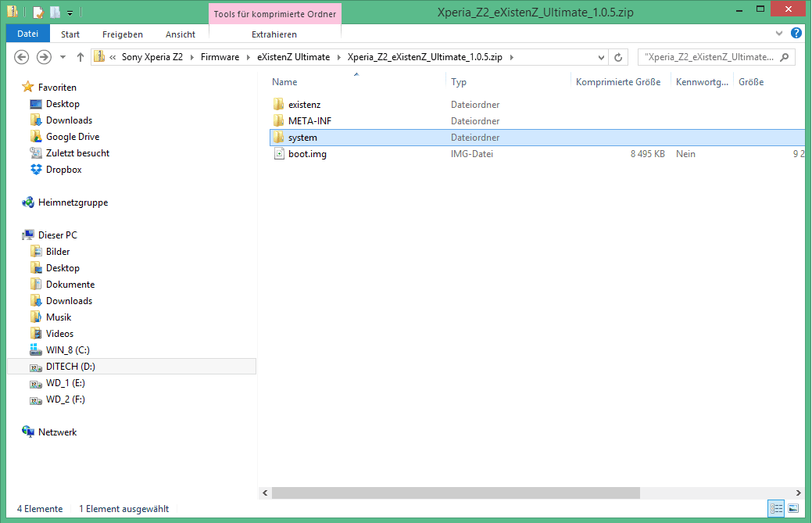Open Customize Quick Access Toolbar dropdown
The width and height of the screenshot is (812, 523).
70,12
